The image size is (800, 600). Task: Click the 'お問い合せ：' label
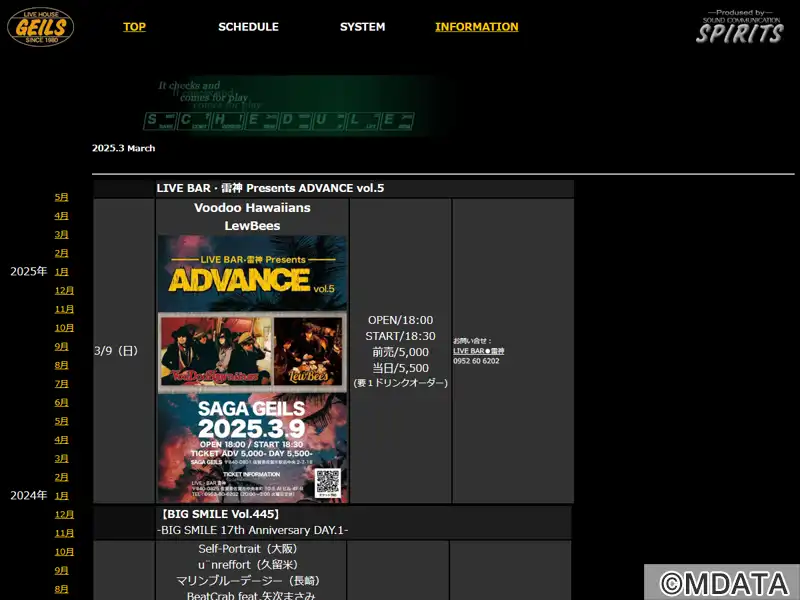[472, 341]
